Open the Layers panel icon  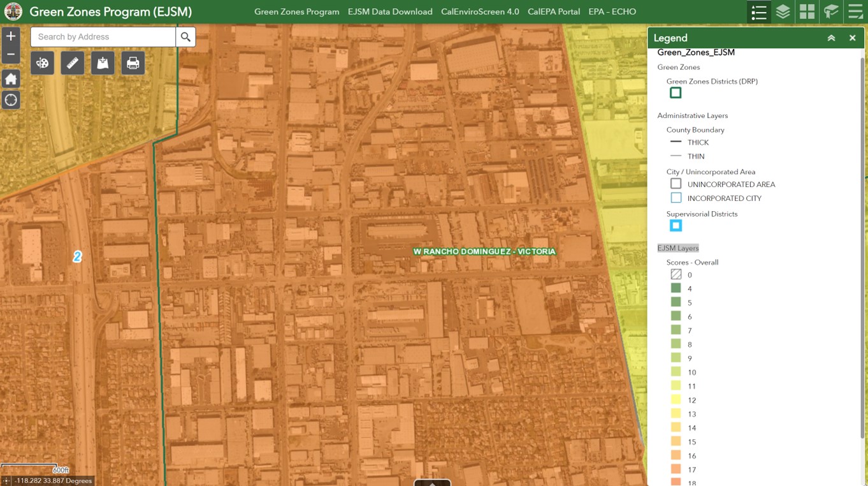click(783, 11)
